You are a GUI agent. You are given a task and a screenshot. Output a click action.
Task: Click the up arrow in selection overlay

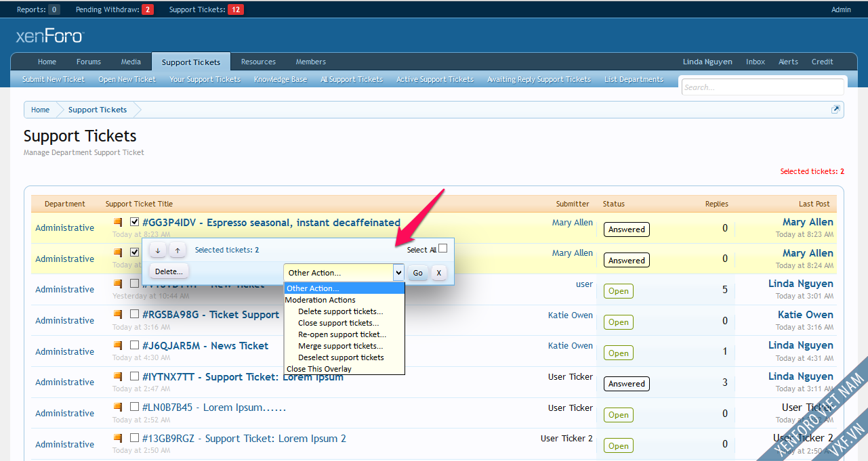178,250
